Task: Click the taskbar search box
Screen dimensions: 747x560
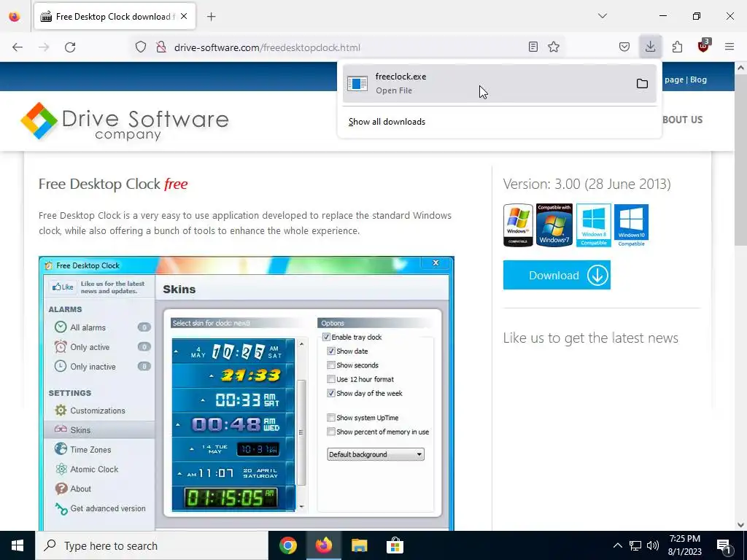Action: [x=152, y=545]
